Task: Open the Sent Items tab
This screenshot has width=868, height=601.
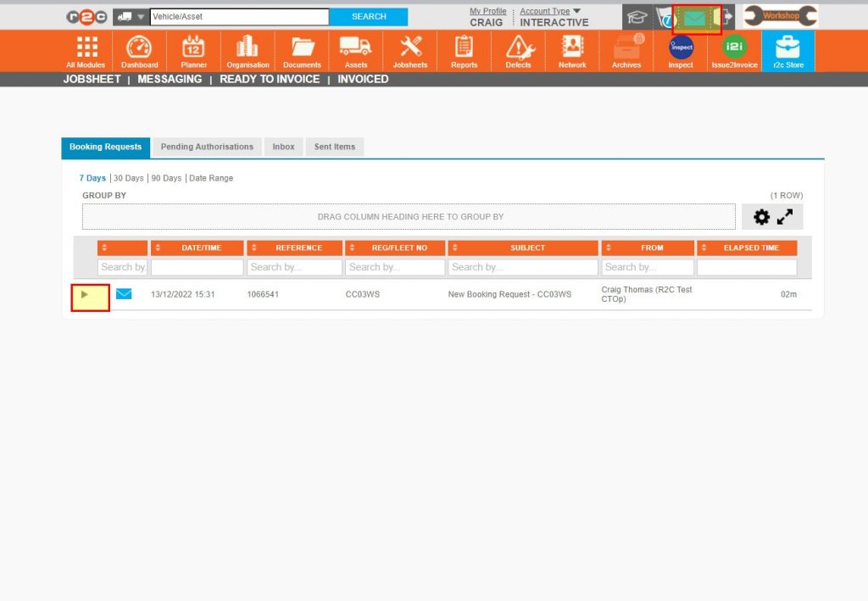Action: tap(334, 147)
